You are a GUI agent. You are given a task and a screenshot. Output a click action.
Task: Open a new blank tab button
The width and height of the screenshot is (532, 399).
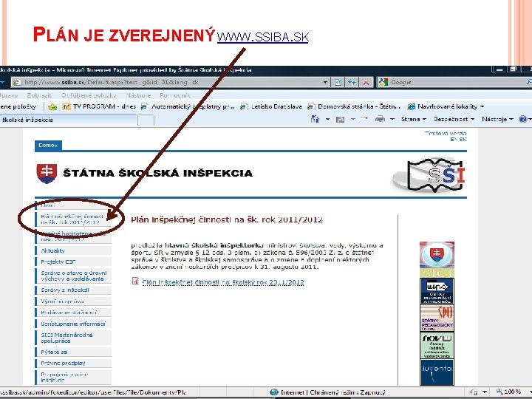[146, 120]
